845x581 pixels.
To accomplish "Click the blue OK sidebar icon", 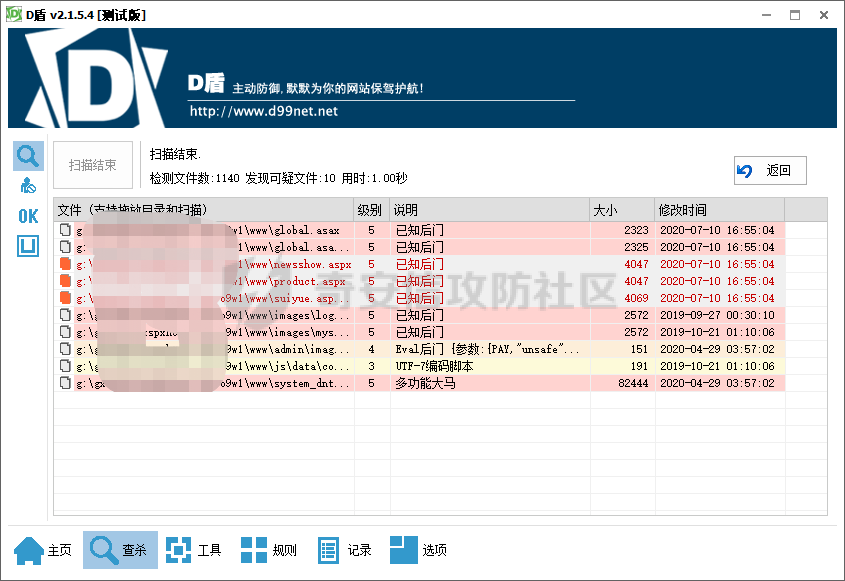I will click(28, 216).
